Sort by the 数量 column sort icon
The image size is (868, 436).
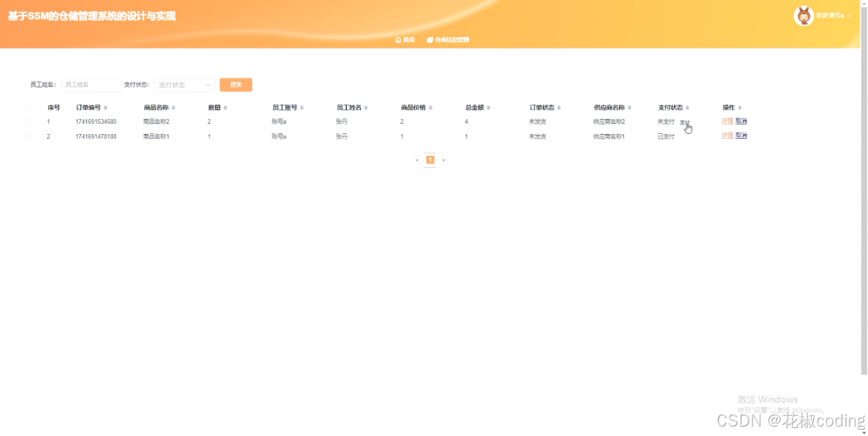(x=225, y=108)
